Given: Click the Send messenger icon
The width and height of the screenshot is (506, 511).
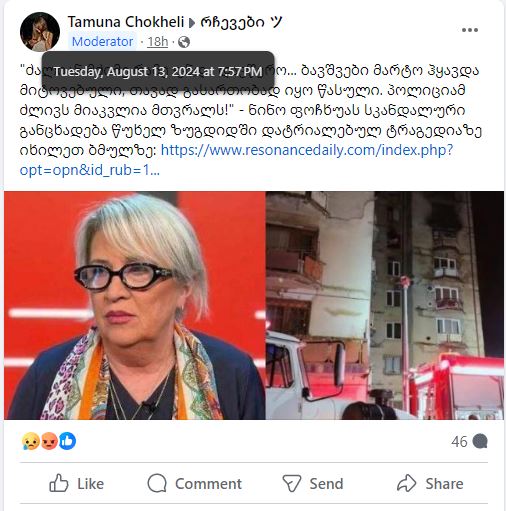Looking at the screenshot, I should (292, 483).
